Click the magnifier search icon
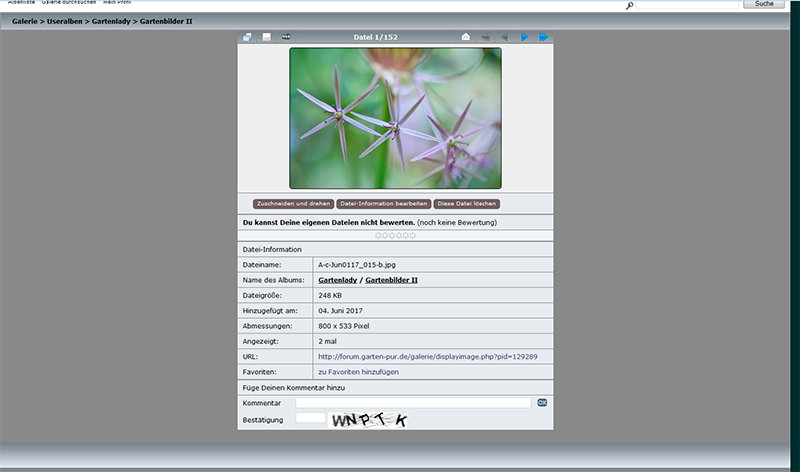800x472 pixels. pos(630,6)
